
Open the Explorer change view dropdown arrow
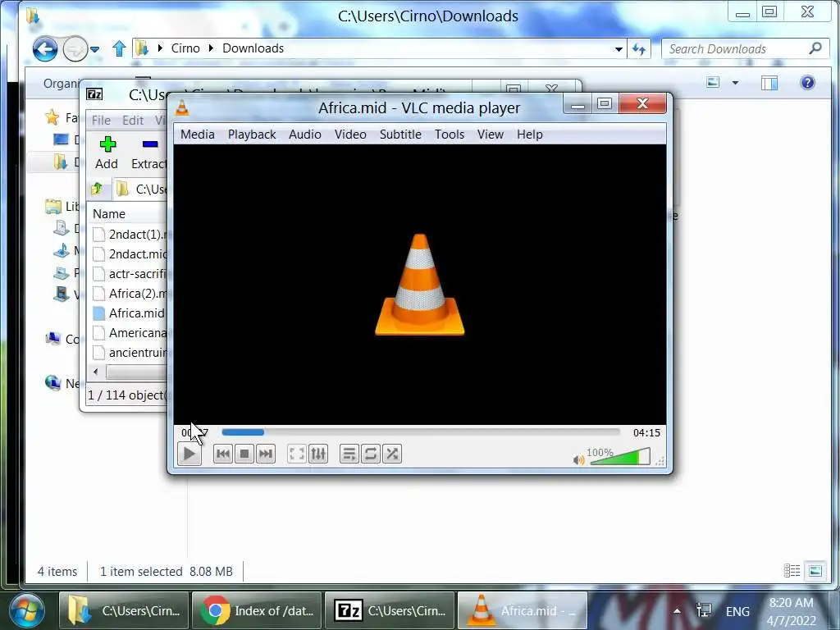tap(736, 83)
